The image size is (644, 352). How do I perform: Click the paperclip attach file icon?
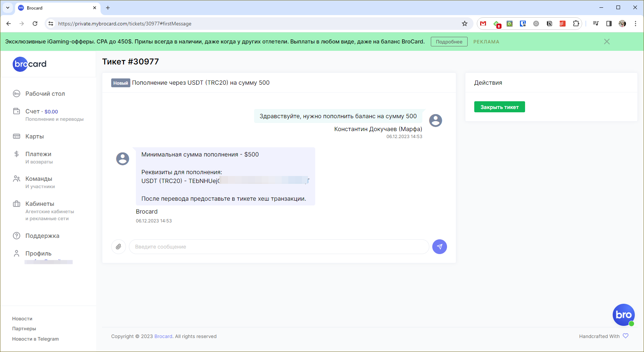click(119, 247)
